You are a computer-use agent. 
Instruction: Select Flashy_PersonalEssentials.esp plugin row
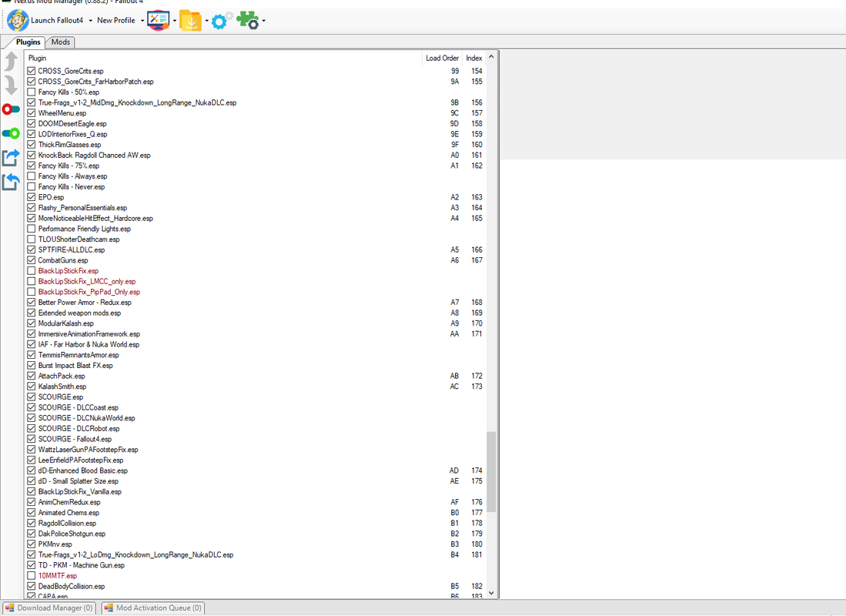tap(256, 207)
